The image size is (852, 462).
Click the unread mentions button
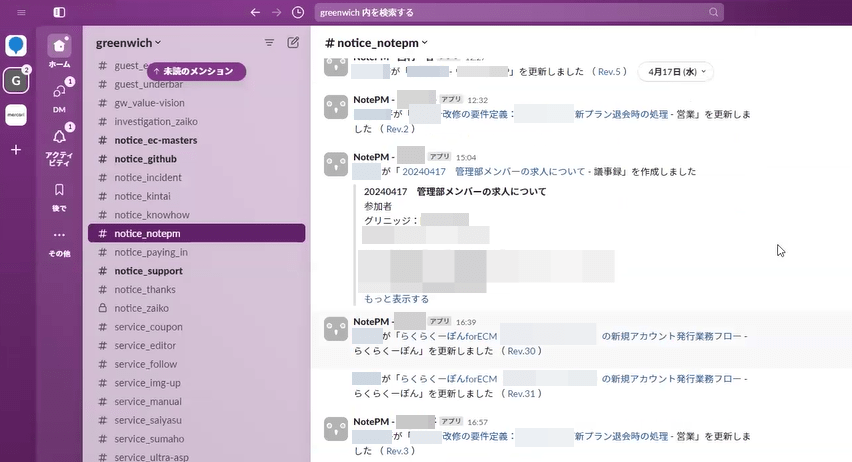click(197, 71)
